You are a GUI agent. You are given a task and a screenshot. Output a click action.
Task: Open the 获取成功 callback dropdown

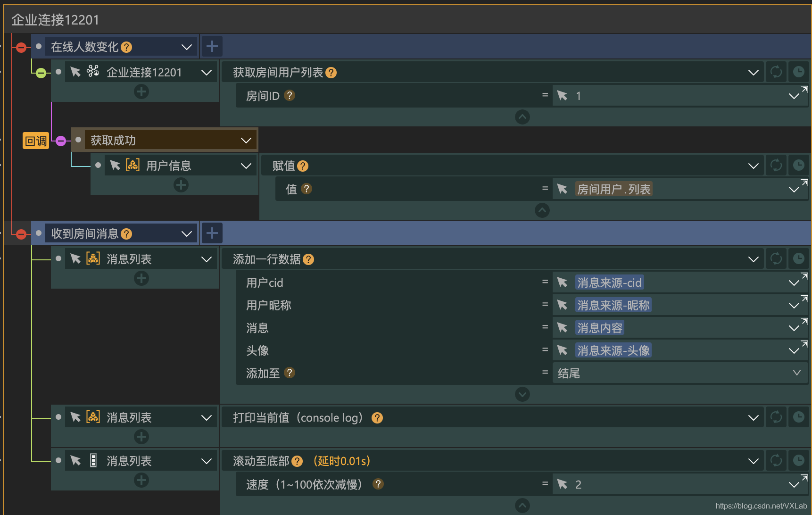[246, 140]
